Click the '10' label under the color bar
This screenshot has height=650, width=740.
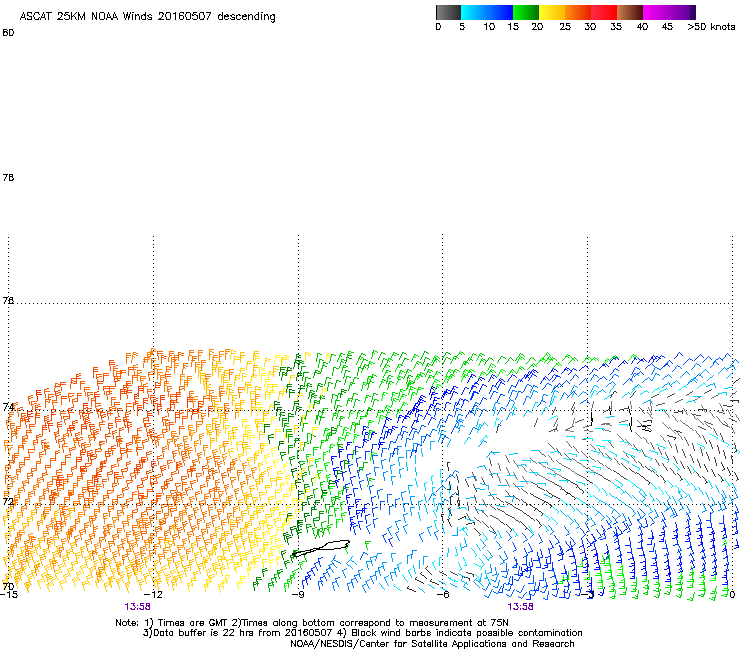tap(489, 27)
